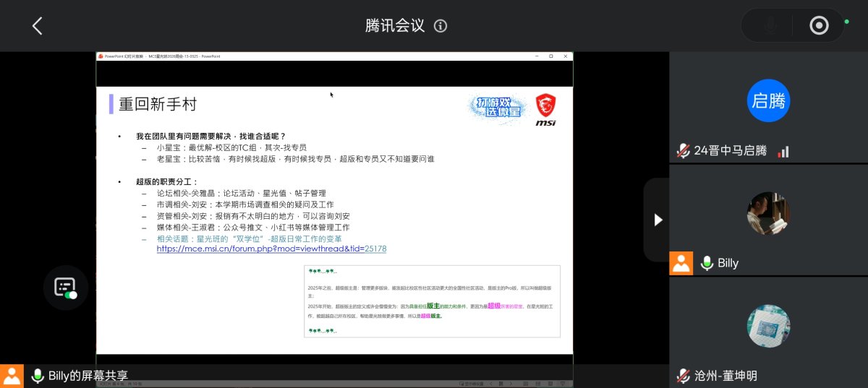This screenshot has width=868, height=388.
Task: Tap the Billy的屏幕共享 label
Action: coord(88,376)
